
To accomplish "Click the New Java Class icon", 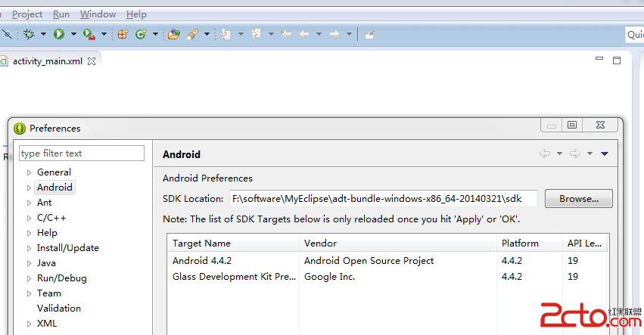I will [141, 35].
